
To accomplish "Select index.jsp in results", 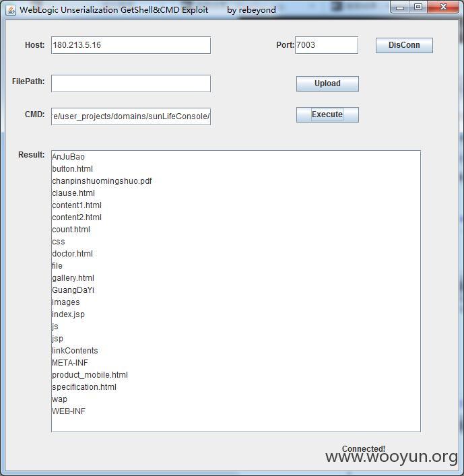I will click(x=68, y=314).
